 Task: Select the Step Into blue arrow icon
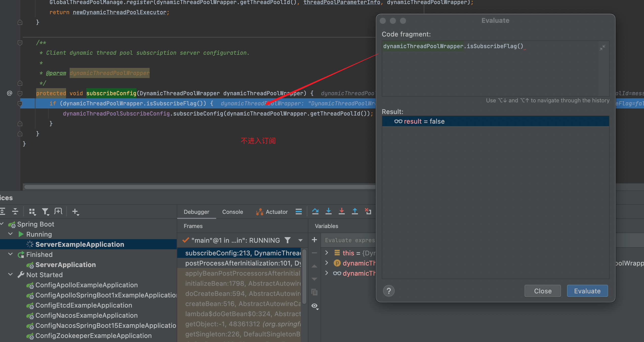click(329, 212)
